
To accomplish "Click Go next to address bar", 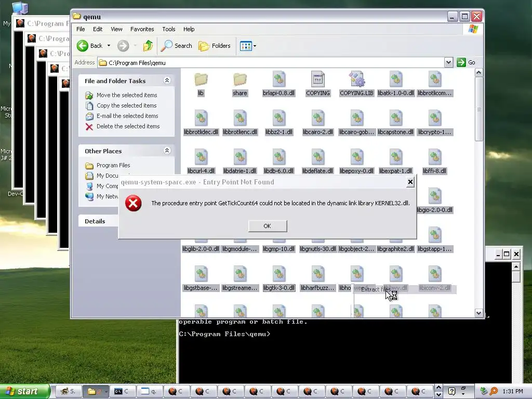I will tap(466, 62).
